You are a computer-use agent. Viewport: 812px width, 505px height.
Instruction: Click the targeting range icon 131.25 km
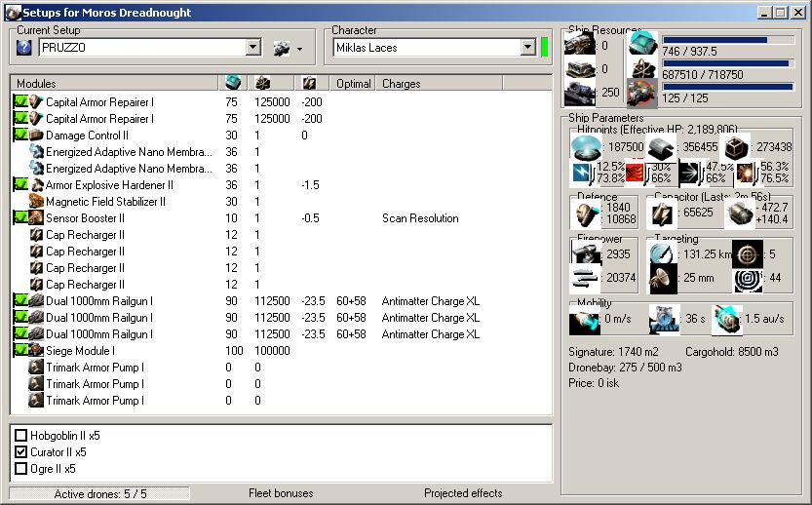pos(662,253)
